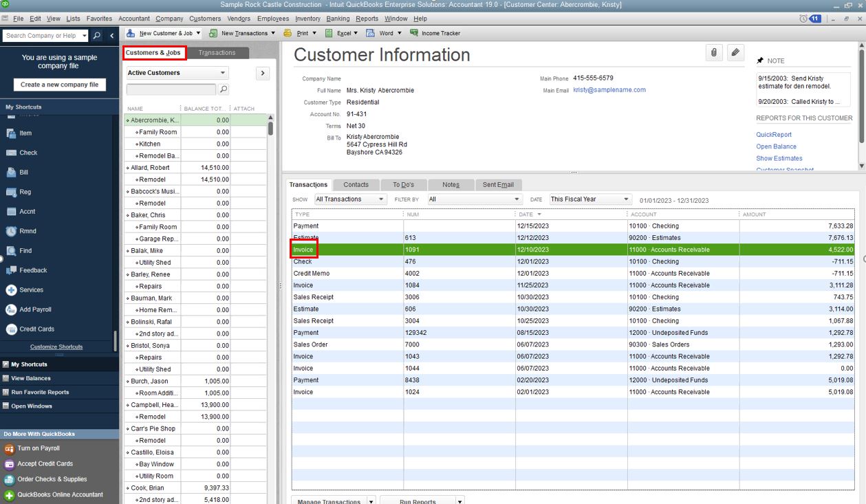866x504 pixels.
Task: Collapse the left icon bar with arrow
Action: 112,36
